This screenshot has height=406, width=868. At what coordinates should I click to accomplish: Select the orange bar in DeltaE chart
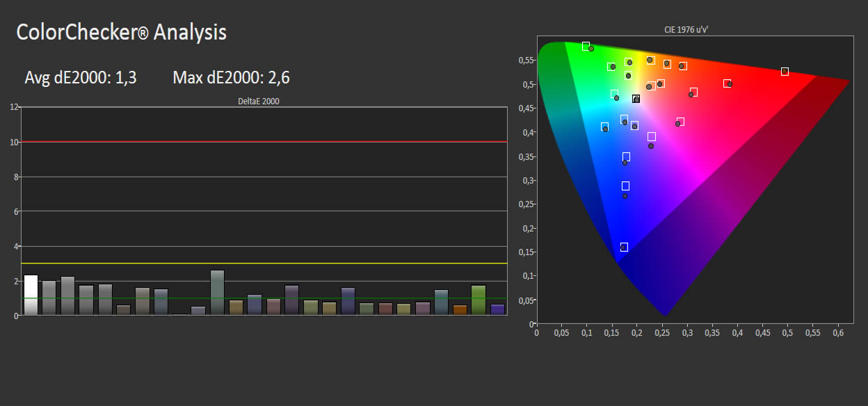(x=460, y=310)
